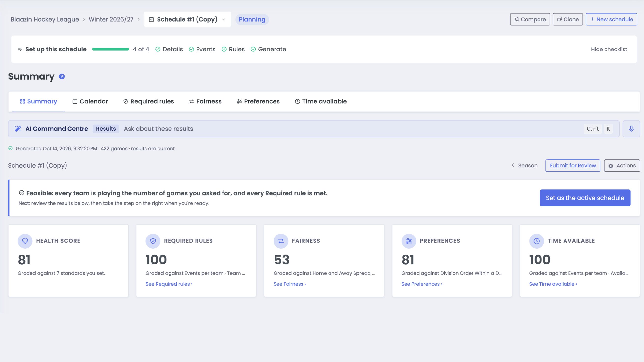
Task: Open the Winter 2026/27 breadcrumb
Action: [x=111, y=19]
